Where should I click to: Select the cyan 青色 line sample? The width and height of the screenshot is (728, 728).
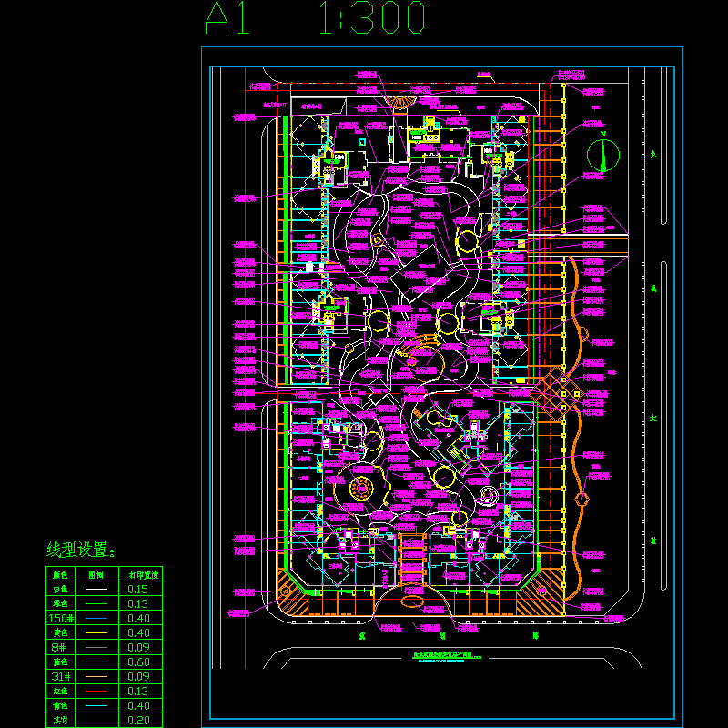[x=96, y=706]
